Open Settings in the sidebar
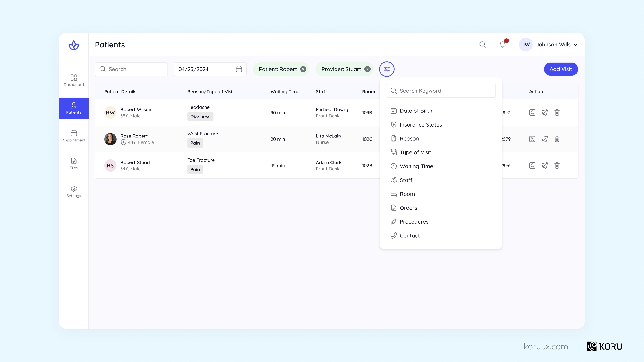Image resolution: width=644 pixels, height=362 pixels. point(74,191)
